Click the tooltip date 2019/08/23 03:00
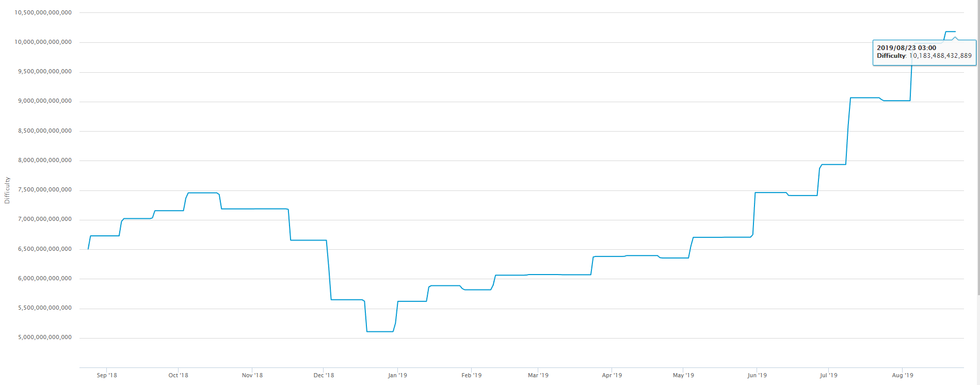The image size is (980, 385). pos(906,47)
